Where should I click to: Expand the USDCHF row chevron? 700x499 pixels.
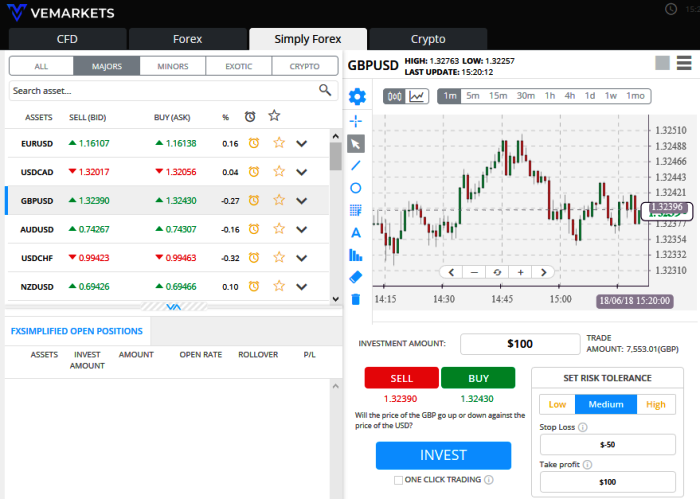tap(302, 258)
